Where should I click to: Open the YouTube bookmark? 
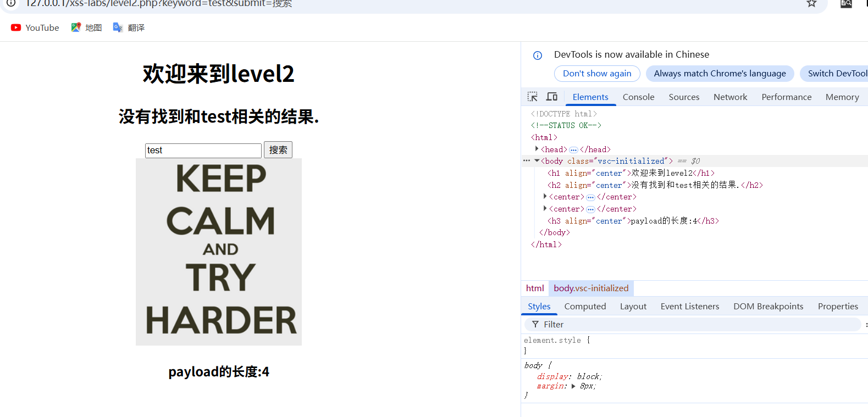point(35,27)
